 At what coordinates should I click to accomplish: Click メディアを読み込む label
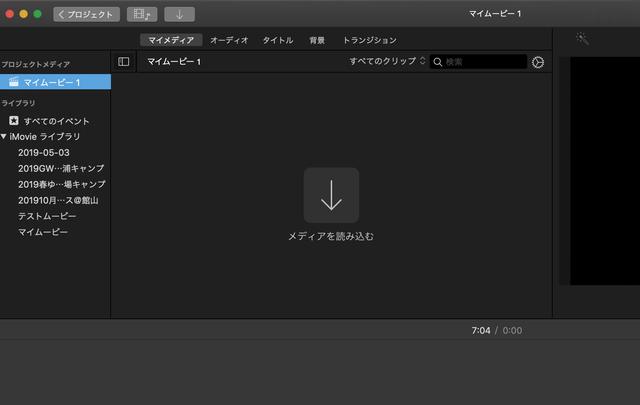tap(331, 236)
